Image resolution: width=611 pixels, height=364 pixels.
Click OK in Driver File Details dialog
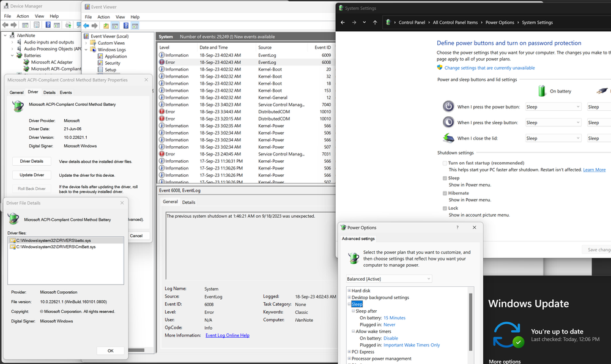pos(111,351)
